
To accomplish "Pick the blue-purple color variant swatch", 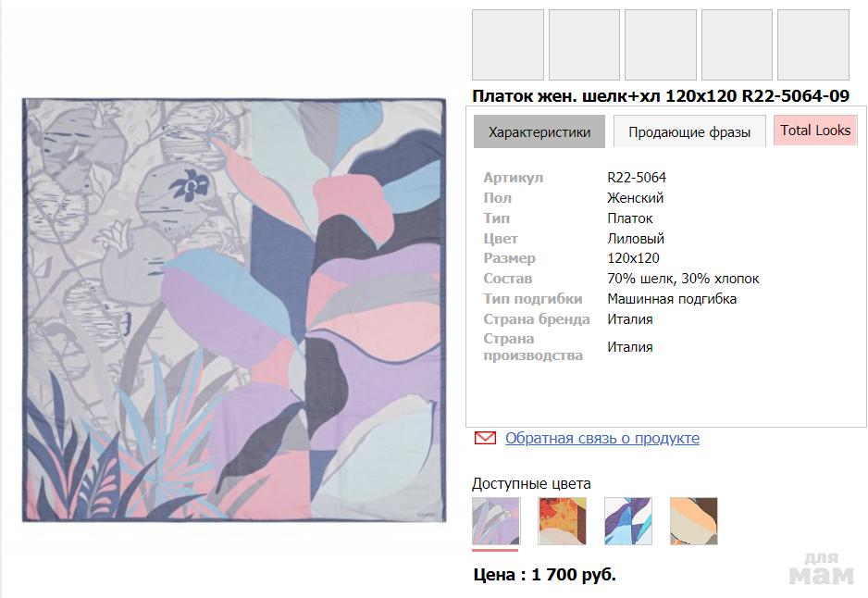I will [x=627, y=521].
